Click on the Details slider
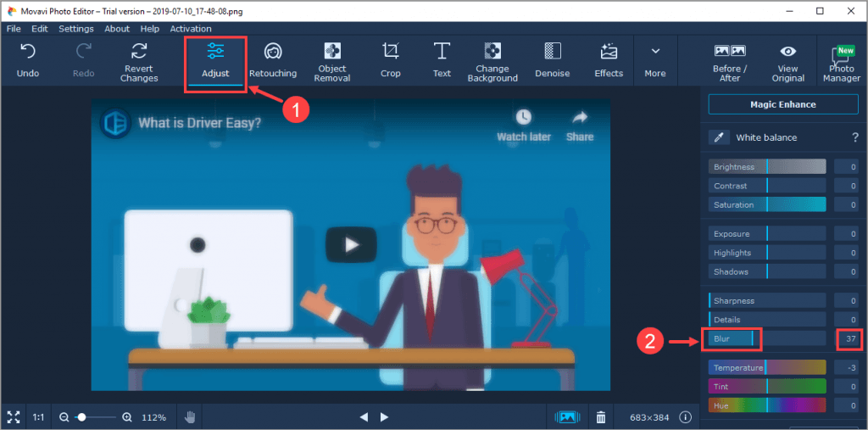 click(x=767, y=320)
